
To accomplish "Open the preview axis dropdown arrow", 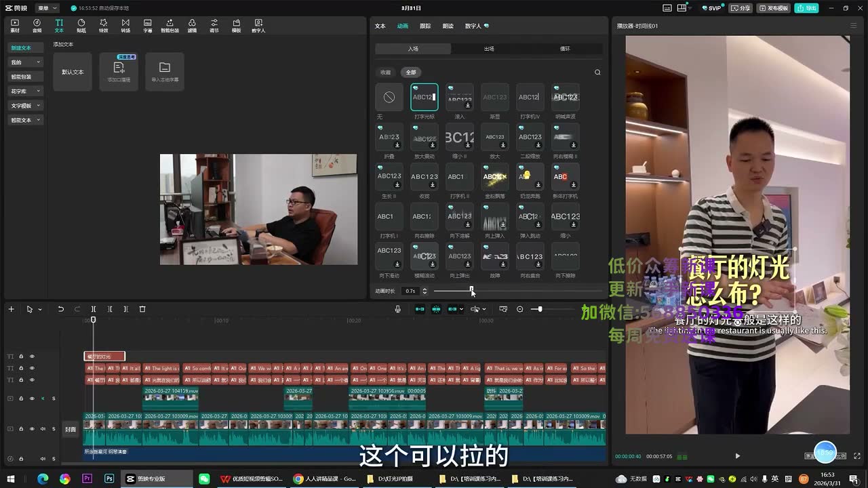I will pyautogui.click(x=484, y=309).
